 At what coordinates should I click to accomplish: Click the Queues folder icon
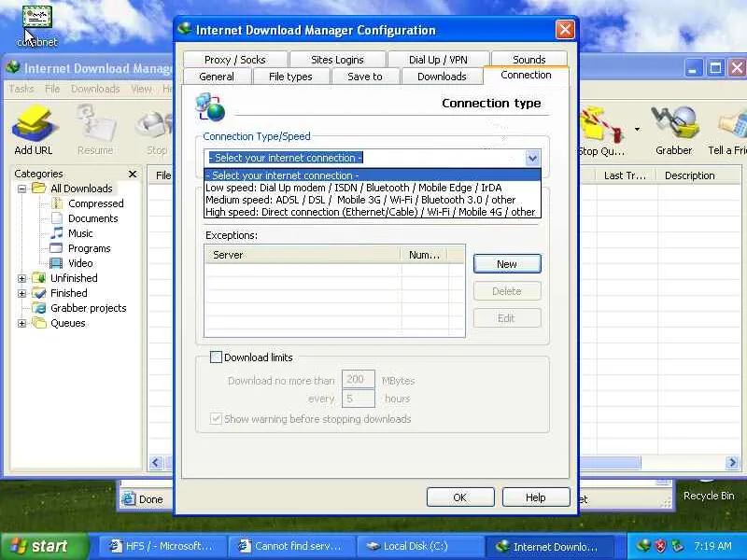[39, 323]
